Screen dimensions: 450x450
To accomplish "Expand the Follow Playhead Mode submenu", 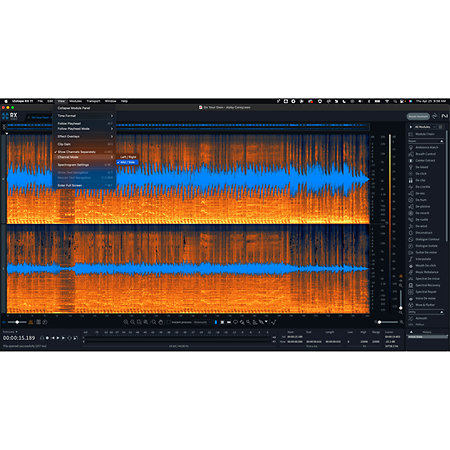I will pyautogui.click(x=84, y=129).
